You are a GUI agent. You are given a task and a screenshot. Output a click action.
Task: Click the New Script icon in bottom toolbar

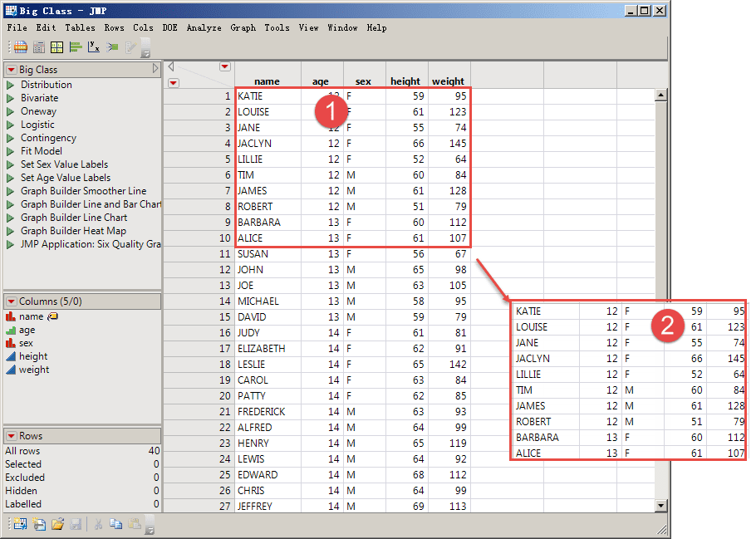pos(38,524)
